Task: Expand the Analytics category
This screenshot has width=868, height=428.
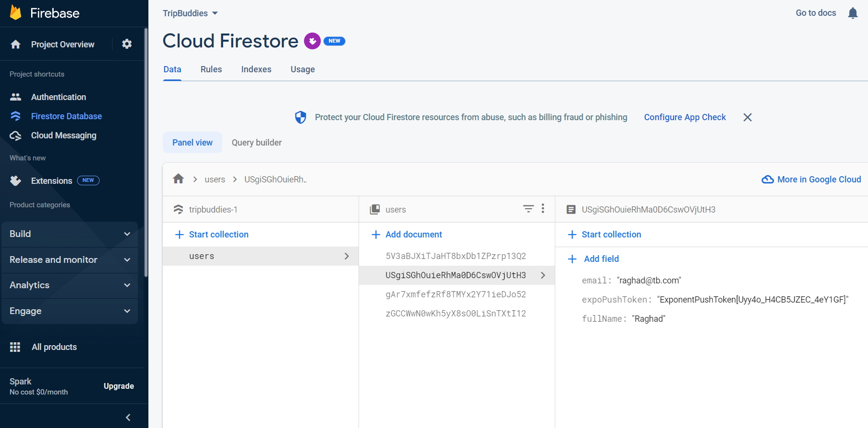Action: [x=69, y=285]
